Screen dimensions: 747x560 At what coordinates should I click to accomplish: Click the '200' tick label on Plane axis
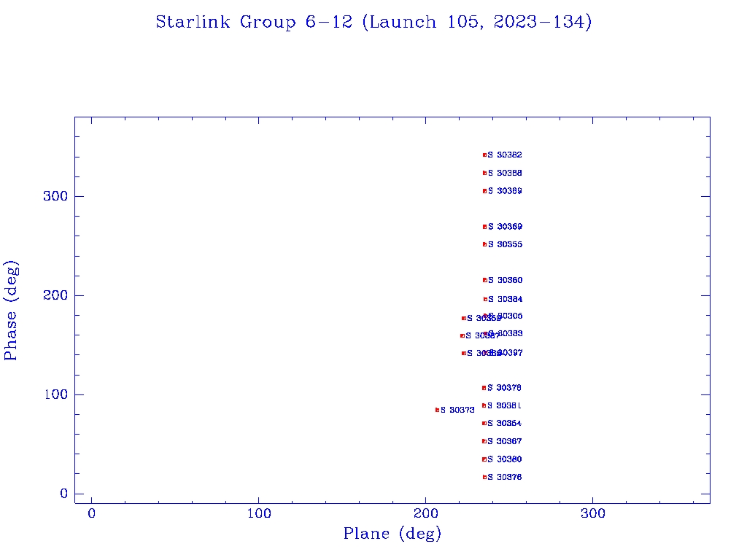pyautogui.click(x=426, y=513)
